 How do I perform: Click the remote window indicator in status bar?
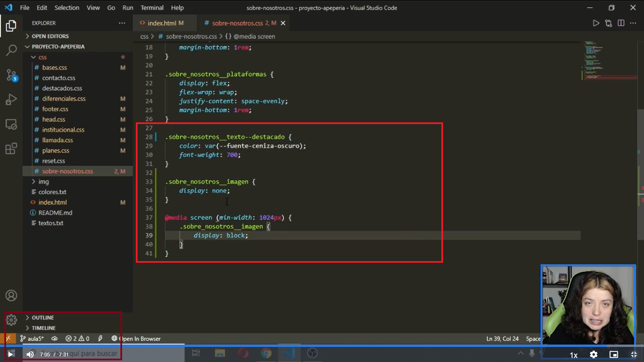pyautogui.click(x=8, y=339)
